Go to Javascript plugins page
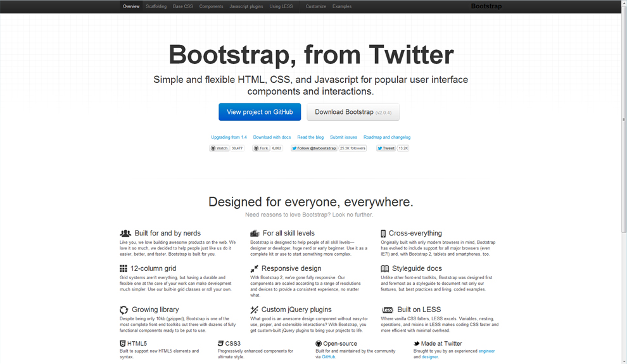 (246, 6)
